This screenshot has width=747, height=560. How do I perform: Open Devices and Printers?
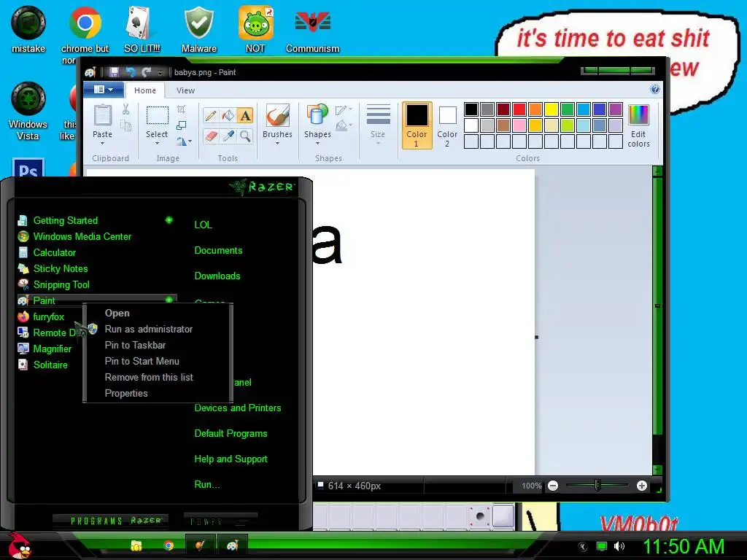[238, 408]
